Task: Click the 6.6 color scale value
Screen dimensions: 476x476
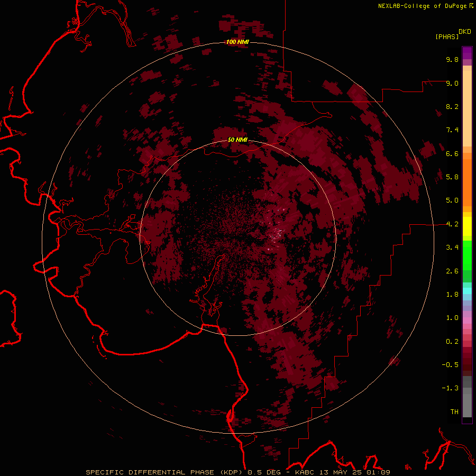Action: [x=452, y=153]
